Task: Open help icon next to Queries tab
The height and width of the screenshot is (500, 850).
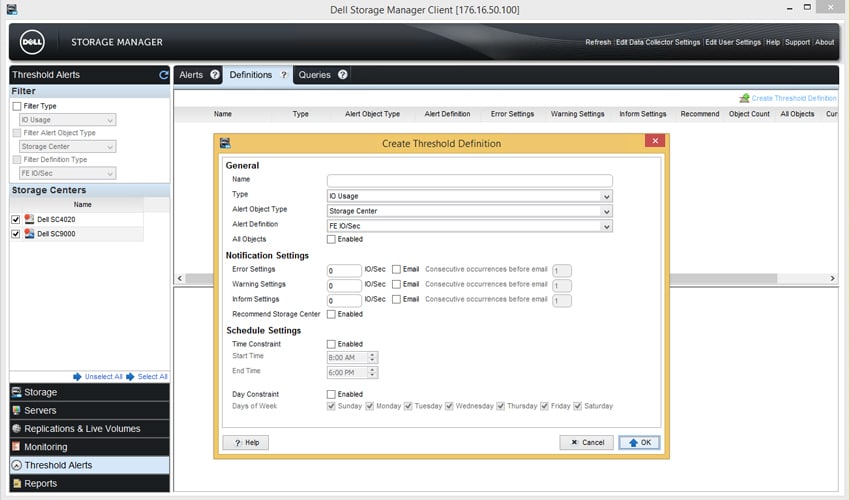Action: tap(343, 75)
